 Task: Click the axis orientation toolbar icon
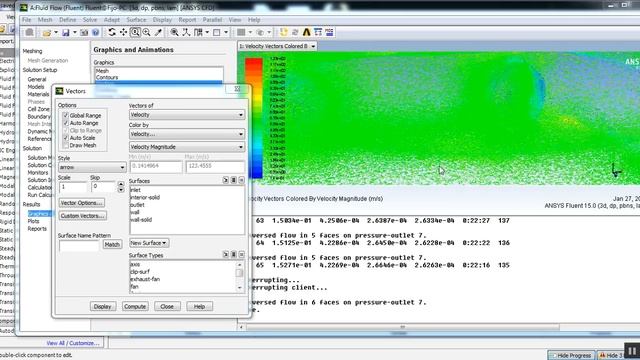186,32
